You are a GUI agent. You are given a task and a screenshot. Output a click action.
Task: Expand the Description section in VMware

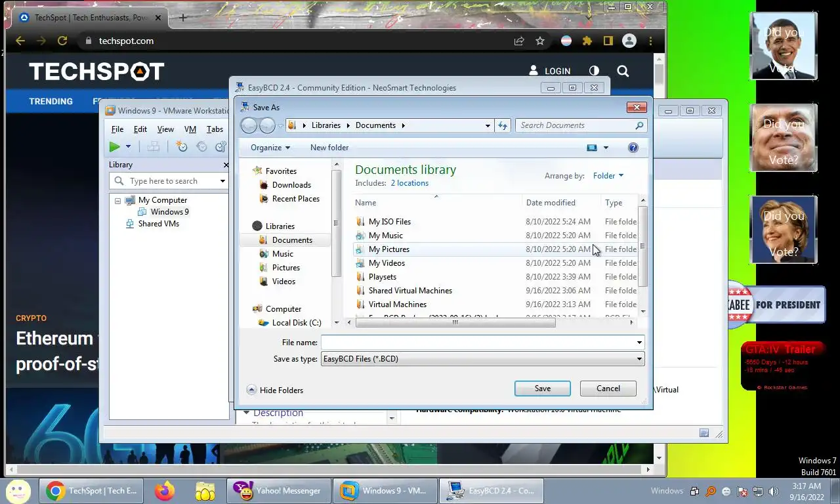click(x=247, y=413)
